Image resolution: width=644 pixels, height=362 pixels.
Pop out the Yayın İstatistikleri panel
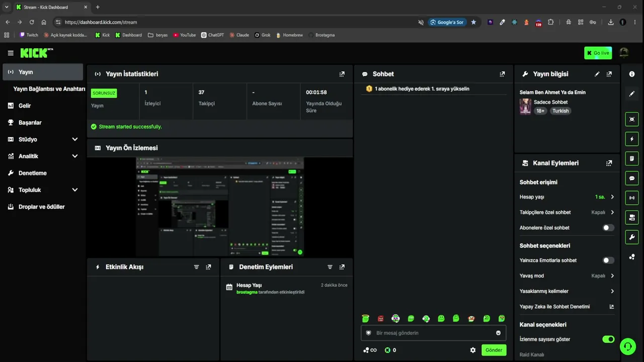point(342,74)
